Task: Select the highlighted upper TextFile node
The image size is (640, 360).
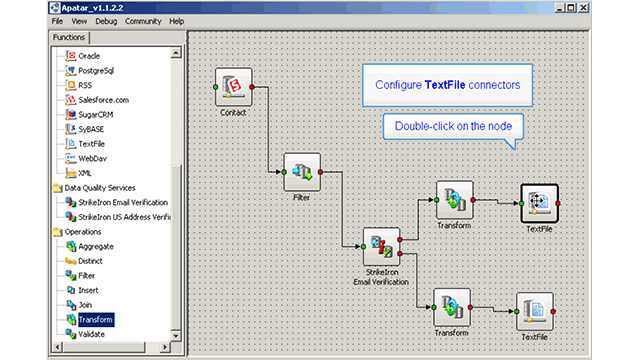Action: click(x=540, y=203)
